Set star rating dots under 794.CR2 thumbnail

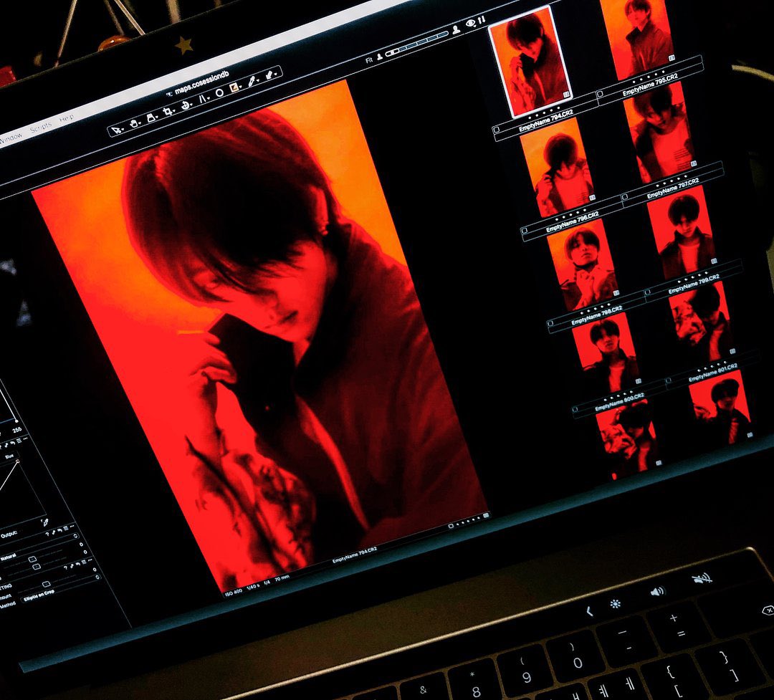pyautogui.click(x=543, y=113)
